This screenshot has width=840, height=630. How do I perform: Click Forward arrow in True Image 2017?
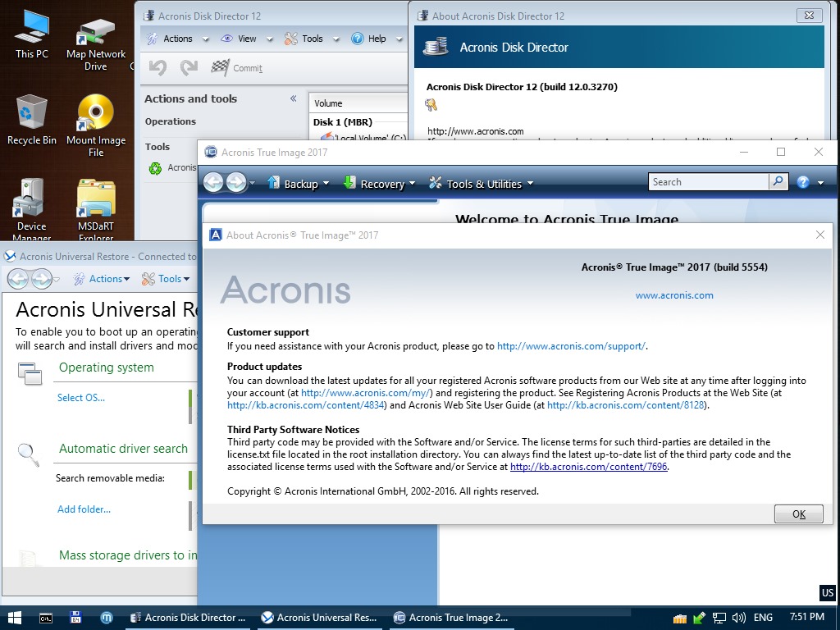tap(235, 183)
